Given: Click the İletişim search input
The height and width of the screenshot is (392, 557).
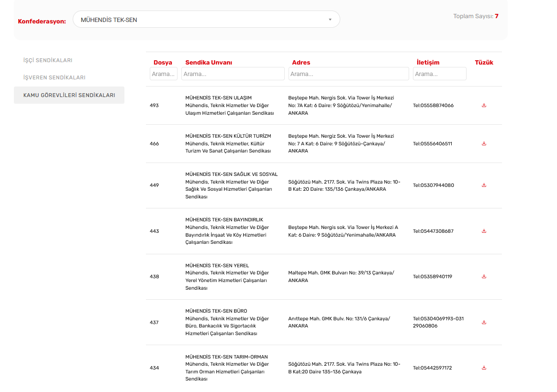Looking at the screenshot, I should point(439,74).
